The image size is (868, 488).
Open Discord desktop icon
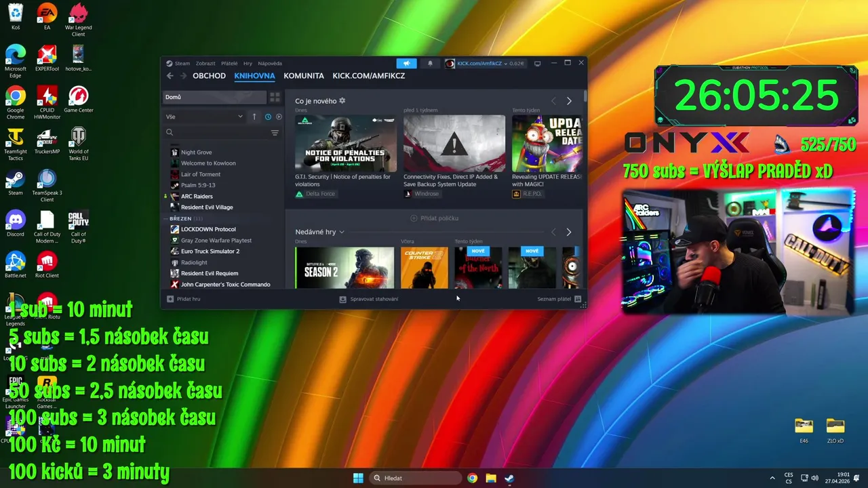[15, 224]
